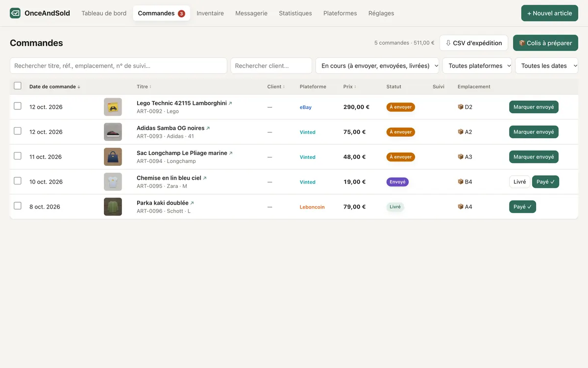Select all orders with header checkbox

(18, 86)
